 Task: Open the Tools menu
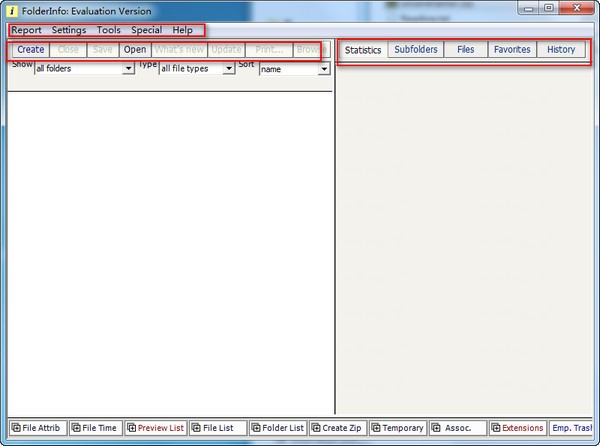tap(109, 30)
